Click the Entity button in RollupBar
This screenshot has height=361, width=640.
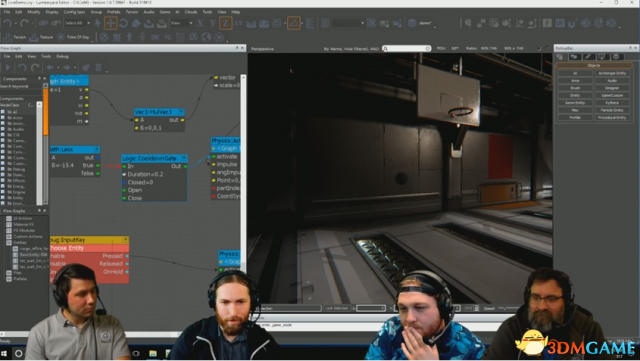(575, 95)
